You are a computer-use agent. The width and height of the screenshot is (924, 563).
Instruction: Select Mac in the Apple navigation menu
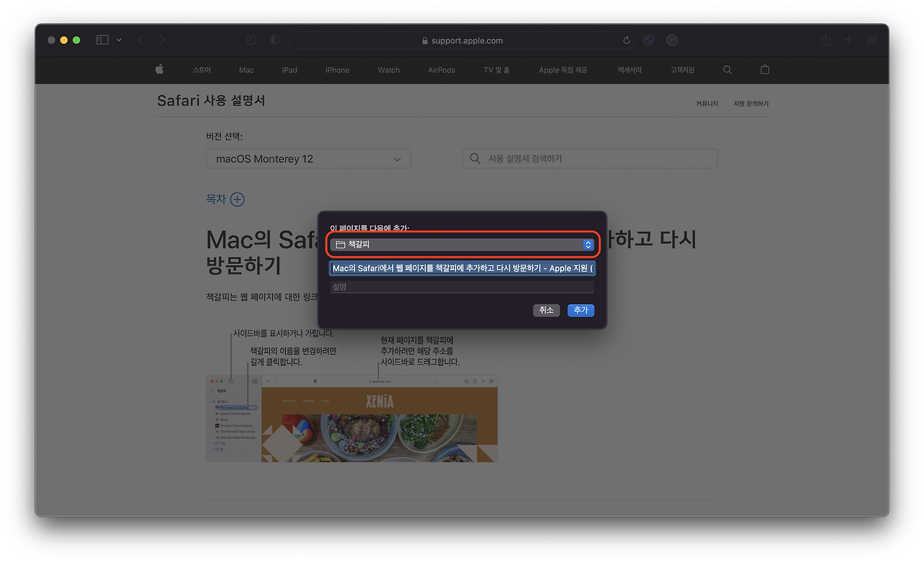(246, 69)
